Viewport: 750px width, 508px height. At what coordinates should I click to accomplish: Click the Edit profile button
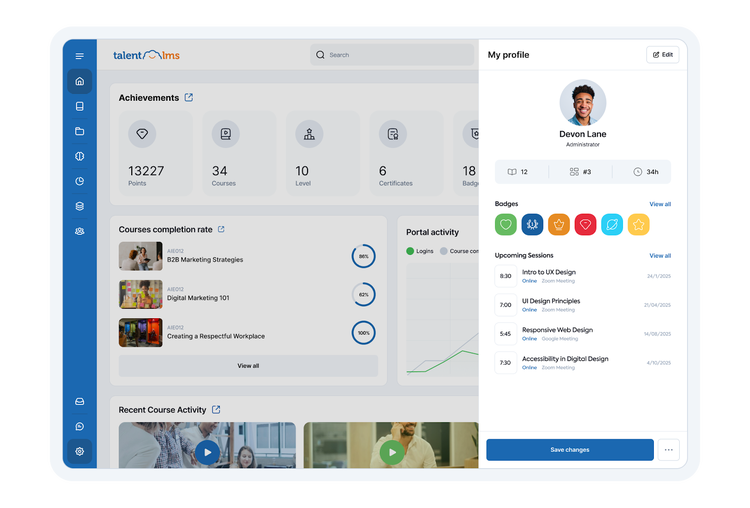(x=662, y=55)
